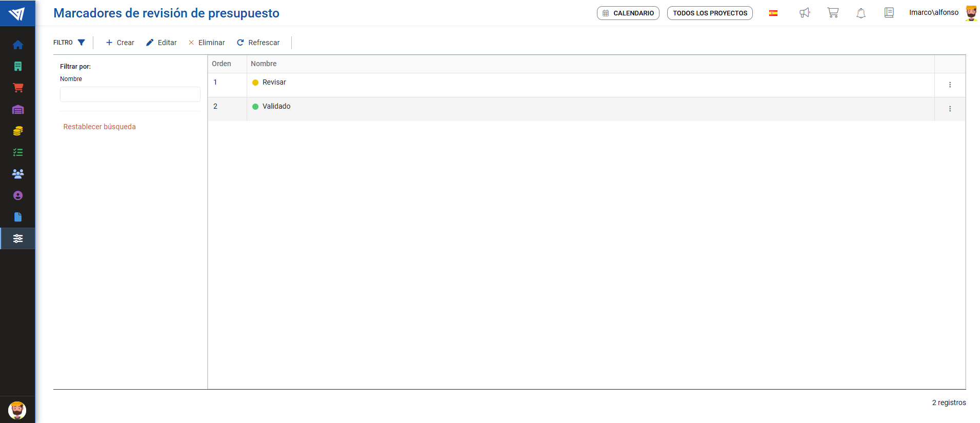
Task: Select the yellow Revisar color dot
Action: pos(255,83)
